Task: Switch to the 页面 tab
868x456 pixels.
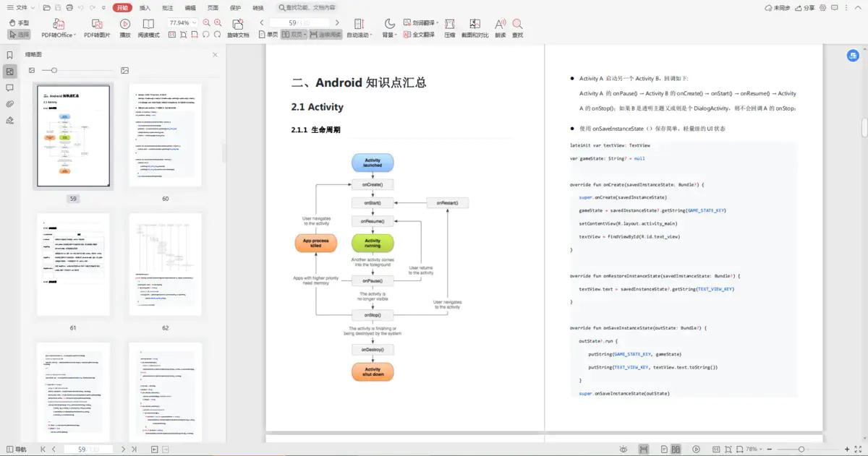Action: (x=213, y=7)
